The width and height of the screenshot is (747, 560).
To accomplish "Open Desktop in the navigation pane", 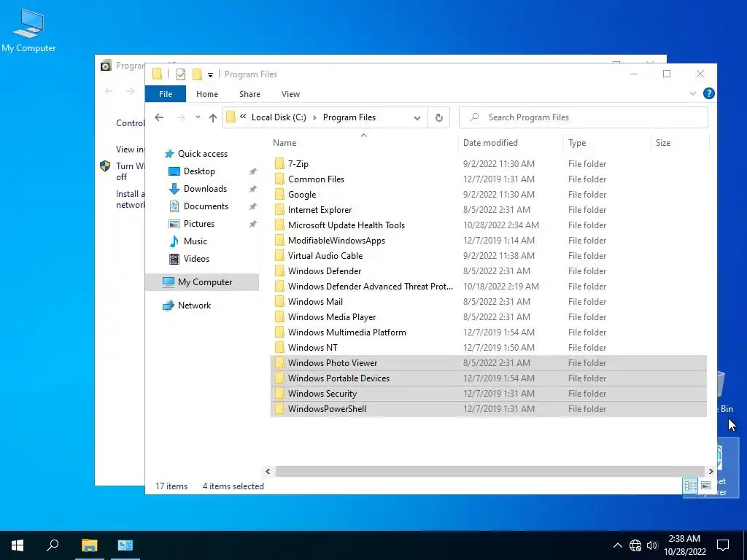I will coord(199,171).
